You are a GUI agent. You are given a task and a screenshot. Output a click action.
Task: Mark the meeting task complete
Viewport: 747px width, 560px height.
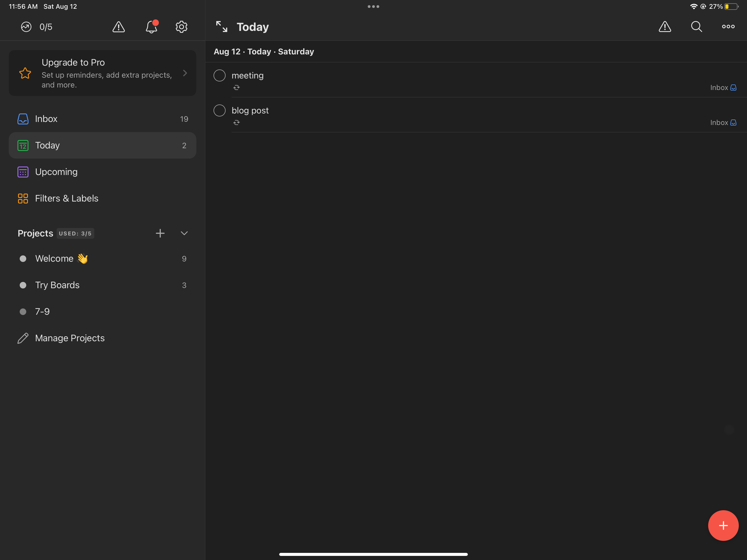point(219,75)
